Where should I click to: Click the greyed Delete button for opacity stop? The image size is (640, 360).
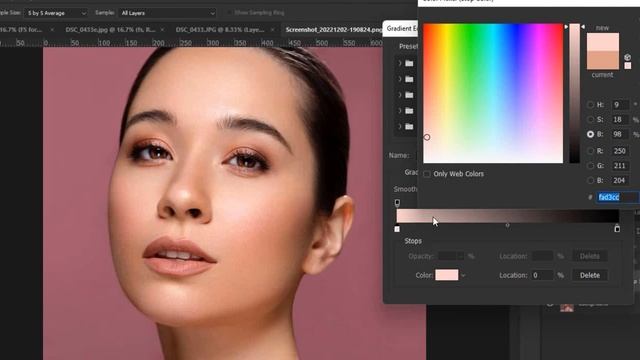point(590,256)
